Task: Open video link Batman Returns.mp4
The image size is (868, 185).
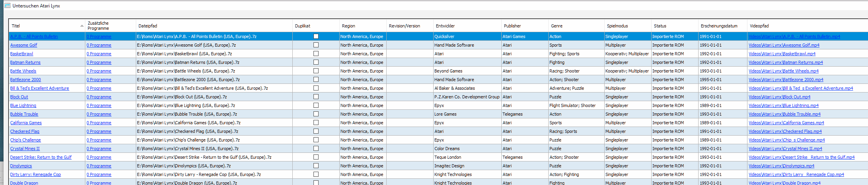Action: point(786,62)
